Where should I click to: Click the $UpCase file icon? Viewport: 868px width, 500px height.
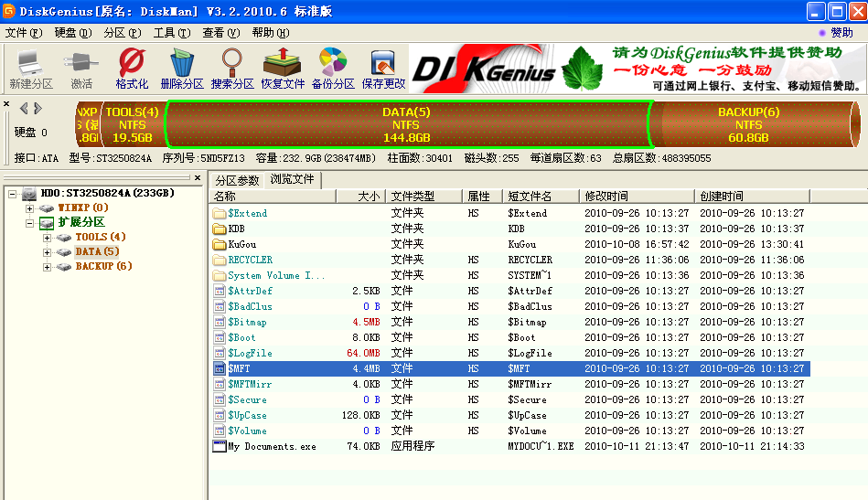(220, 415)
